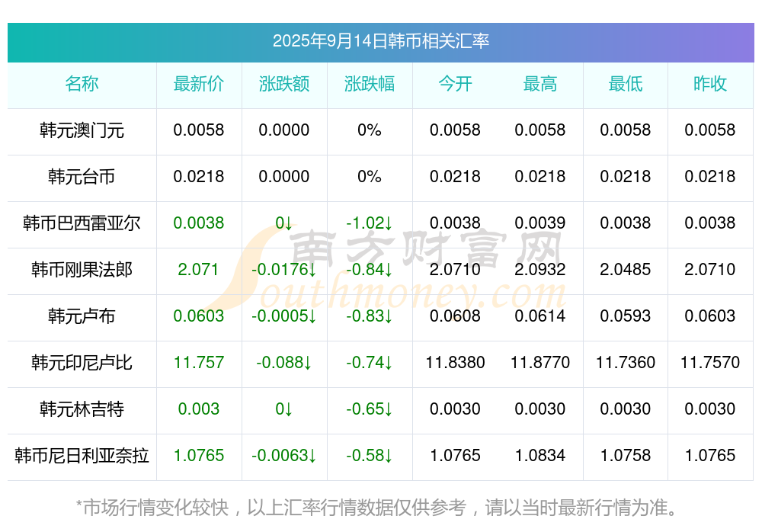Select the 韩元印尼卢比 row name
The width and height of the screenshot is (762, 532).
click(82, 363)
